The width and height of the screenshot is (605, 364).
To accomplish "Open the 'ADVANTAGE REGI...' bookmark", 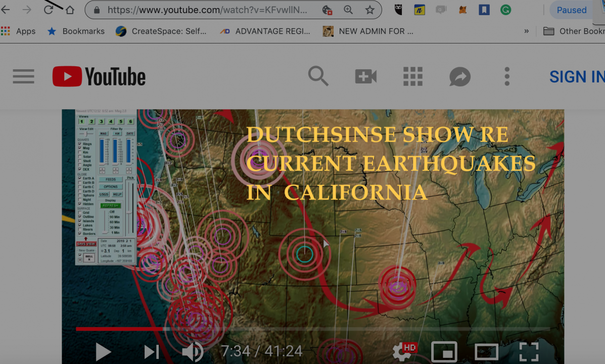I will 265,31.
